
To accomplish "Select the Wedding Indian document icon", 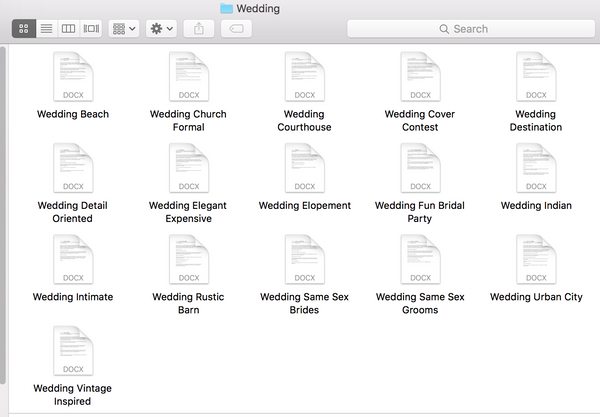I will pyautogui.click(x=536, y=168).
